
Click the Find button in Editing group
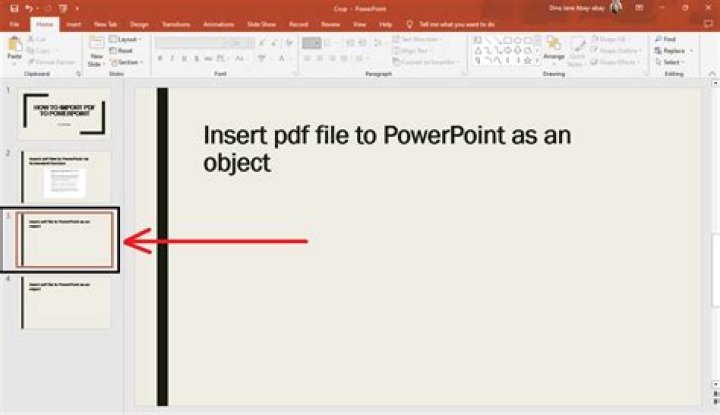(666, 39)
